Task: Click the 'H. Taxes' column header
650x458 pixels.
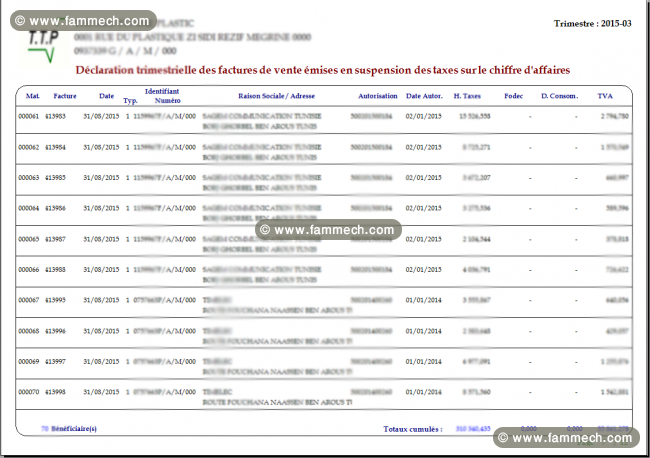Action: click(x=467, y=96)
